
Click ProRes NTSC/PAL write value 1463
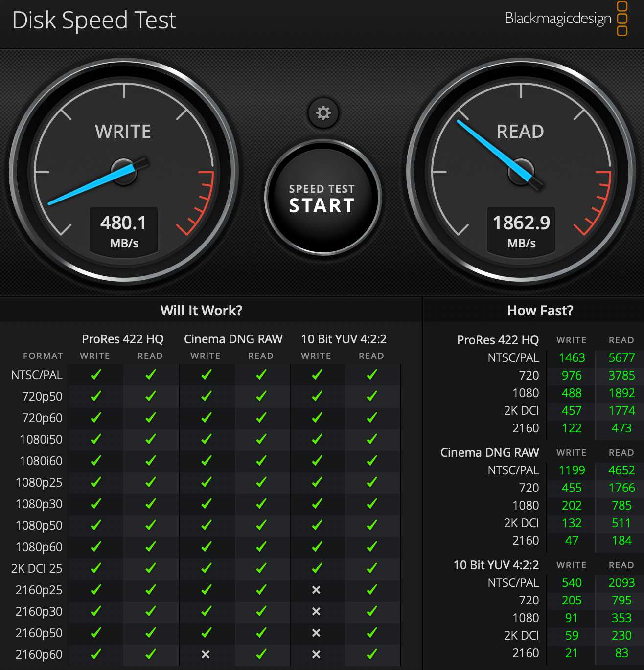572,357
